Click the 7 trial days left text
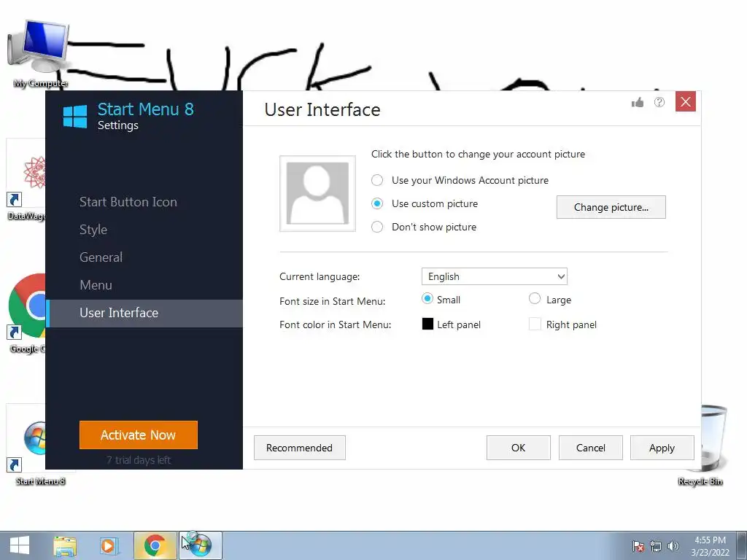This screenshot has height=560, width=747. [x=139, y=460]
